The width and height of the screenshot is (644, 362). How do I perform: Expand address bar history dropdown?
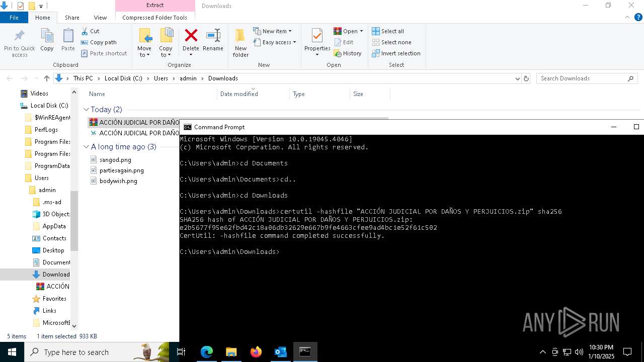point(517,78)
